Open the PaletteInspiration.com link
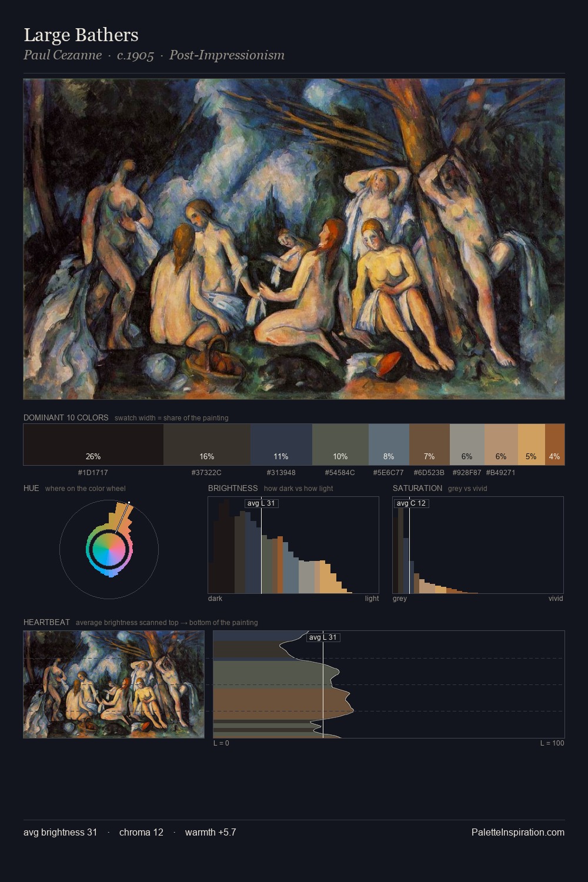 point(518,833)
